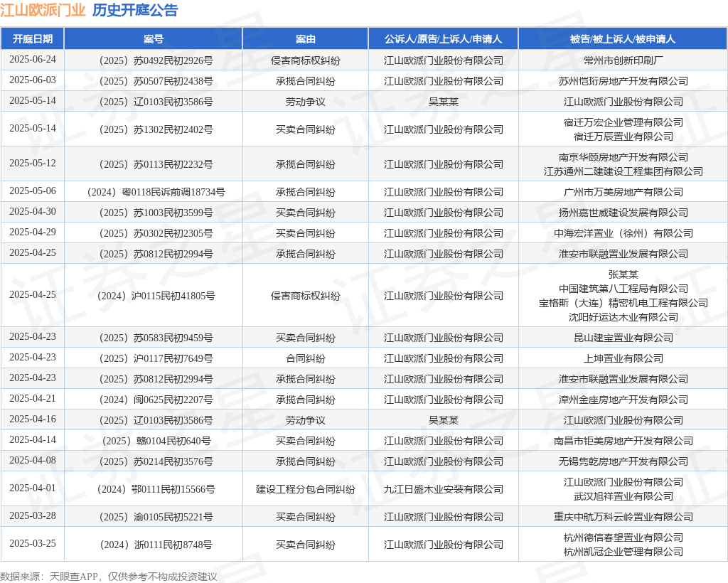Screen dimensions: 728x583
Task: Click defendant 昆山建宝置业有限公司
Action: point(623,338)
